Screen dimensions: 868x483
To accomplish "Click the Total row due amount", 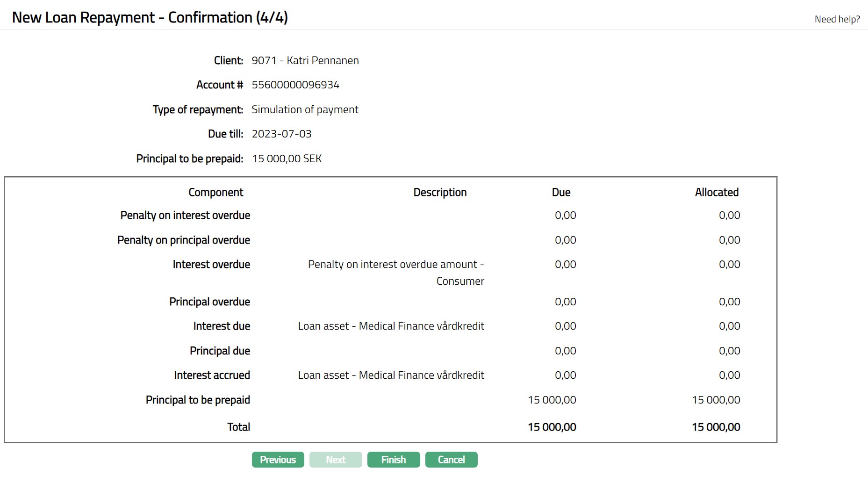I will 552,427.
